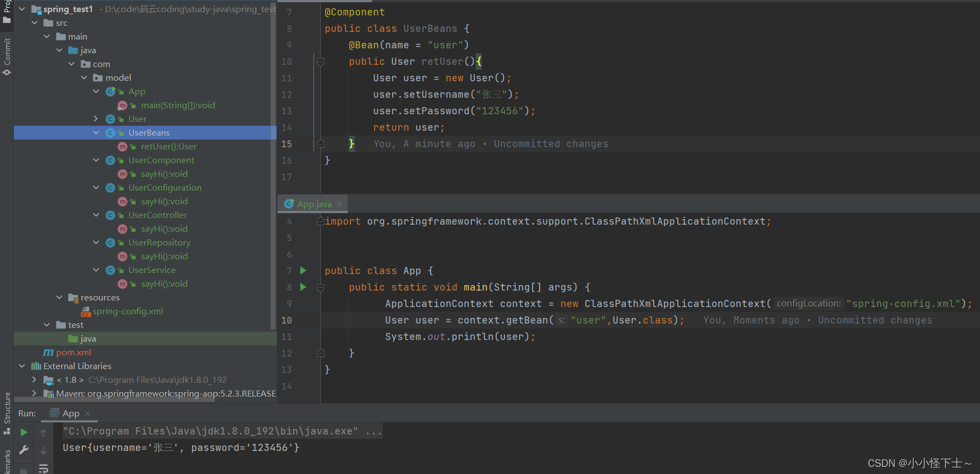Click the java.exe command line link
The image size is (980, 474).
222,431
